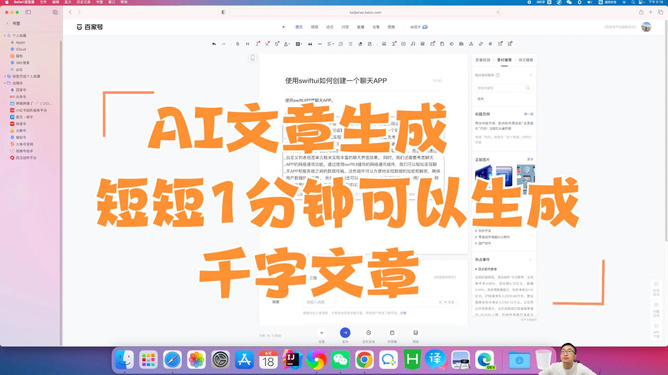This screenshot has width=668, height=375.
Task: Open the text alignment dropdown in the toolbar
Action: [x=330, y=44]
